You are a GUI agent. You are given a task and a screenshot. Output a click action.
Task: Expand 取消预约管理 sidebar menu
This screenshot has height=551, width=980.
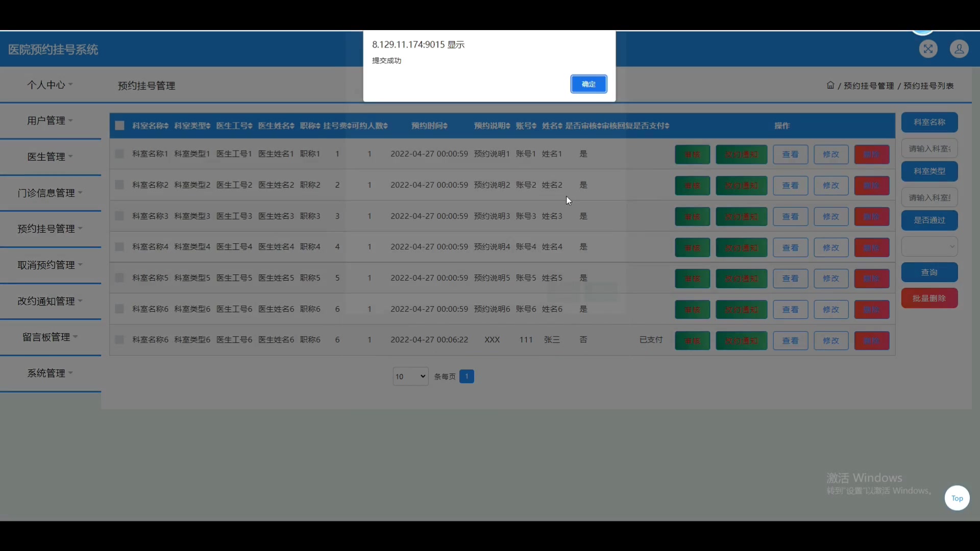pyautogui.click(x=50, y=265)
